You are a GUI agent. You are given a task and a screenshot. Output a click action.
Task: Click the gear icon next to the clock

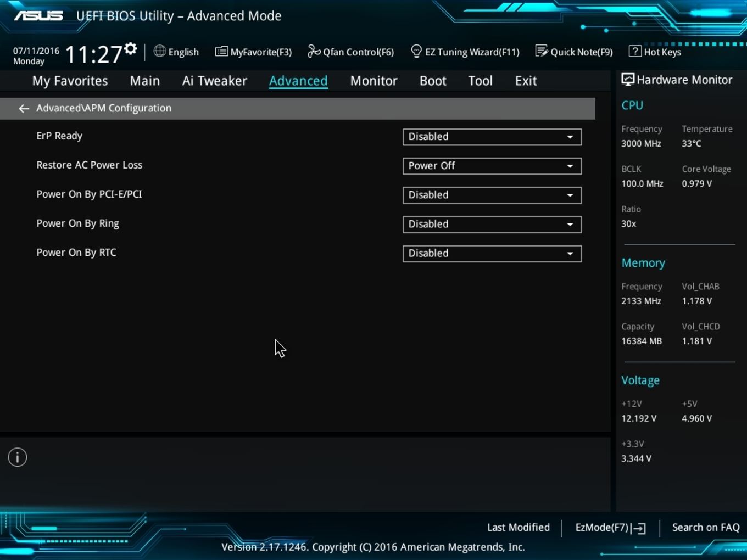click(130, 49)
